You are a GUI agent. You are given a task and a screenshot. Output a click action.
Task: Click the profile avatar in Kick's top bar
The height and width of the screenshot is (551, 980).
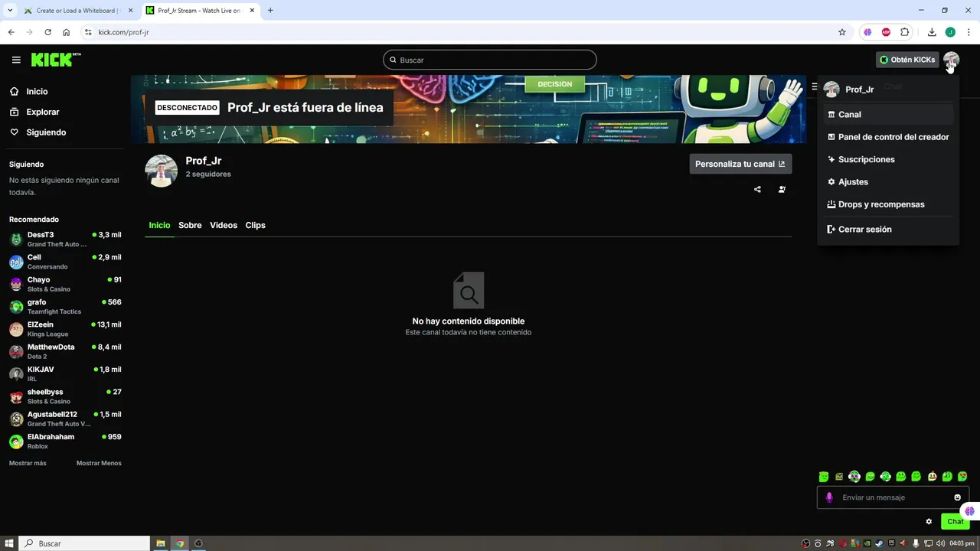[x=951, y=60]
